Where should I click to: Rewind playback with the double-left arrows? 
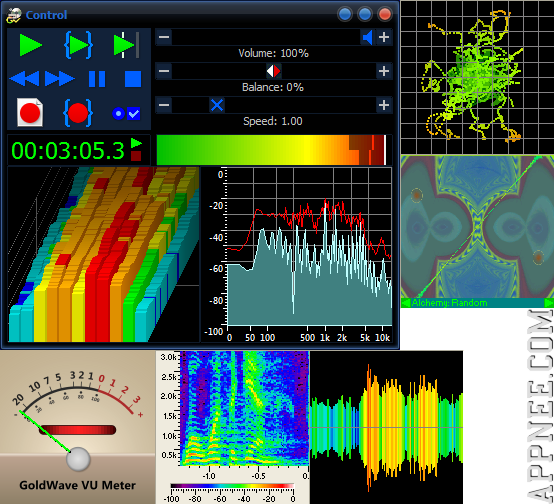coord(24,79)
